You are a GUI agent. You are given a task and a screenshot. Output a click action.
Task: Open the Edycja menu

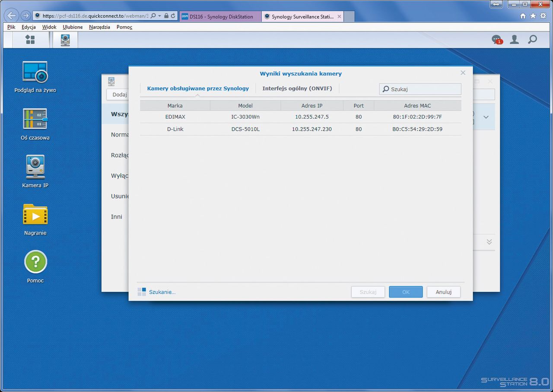click(29, 27)
